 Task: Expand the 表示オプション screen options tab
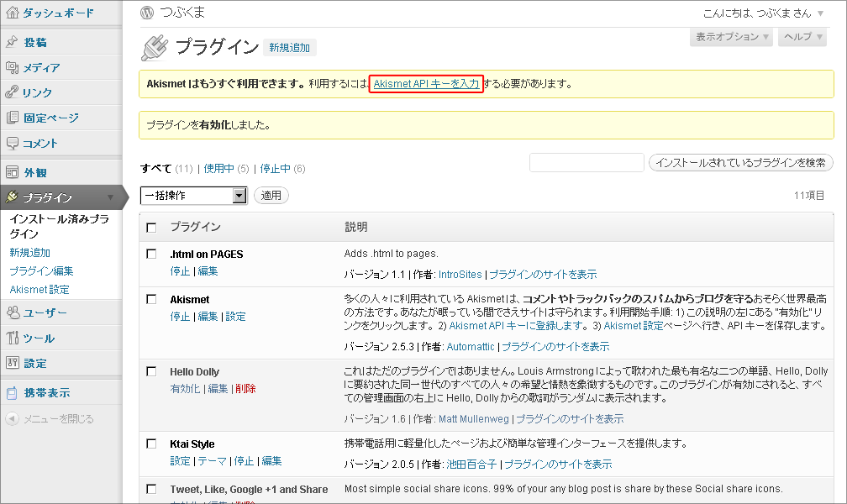coord(731,37)
